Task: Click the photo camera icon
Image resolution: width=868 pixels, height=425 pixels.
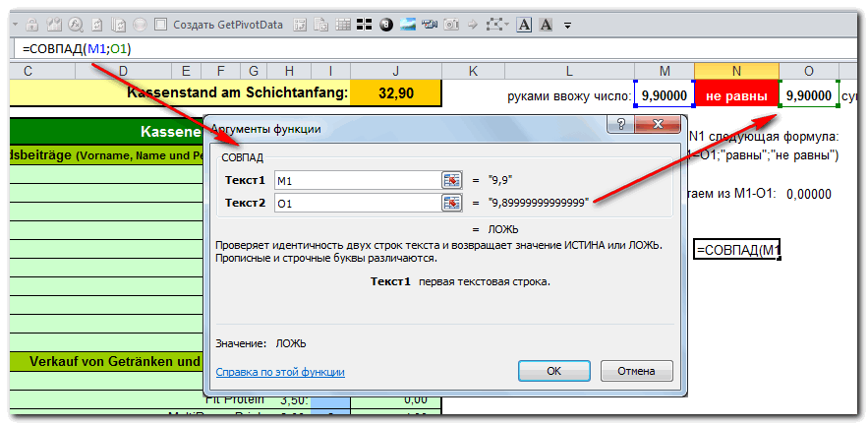Action: [x=452, y=25]
